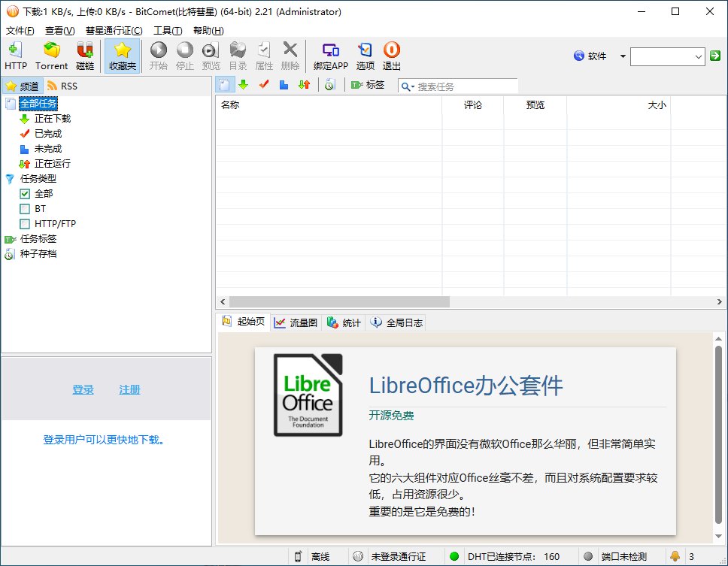This screenshot has height=566, width=728.
Task: Open task 属性 properties button
Action: click(264, 56)
